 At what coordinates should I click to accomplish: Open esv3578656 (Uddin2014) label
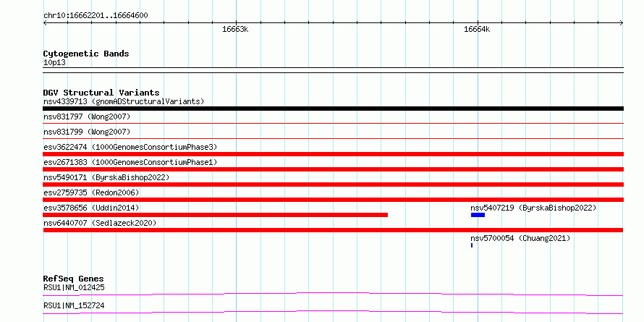coord(91,208)
